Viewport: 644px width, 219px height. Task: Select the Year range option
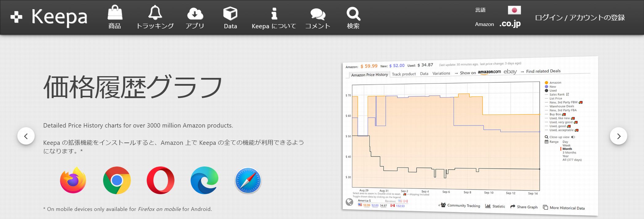565,156
